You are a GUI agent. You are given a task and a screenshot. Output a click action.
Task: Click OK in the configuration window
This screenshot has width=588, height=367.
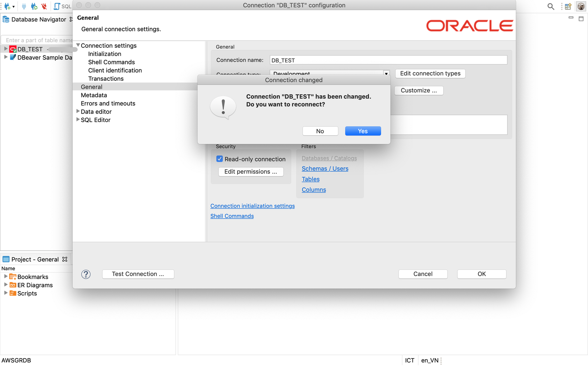481,274
